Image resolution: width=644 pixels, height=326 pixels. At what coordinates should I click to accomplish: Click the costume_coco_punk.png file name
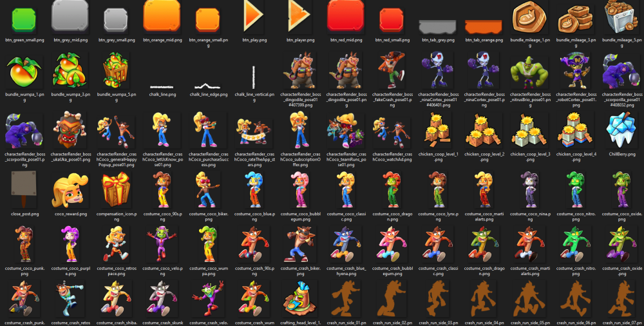coord(24,271)
